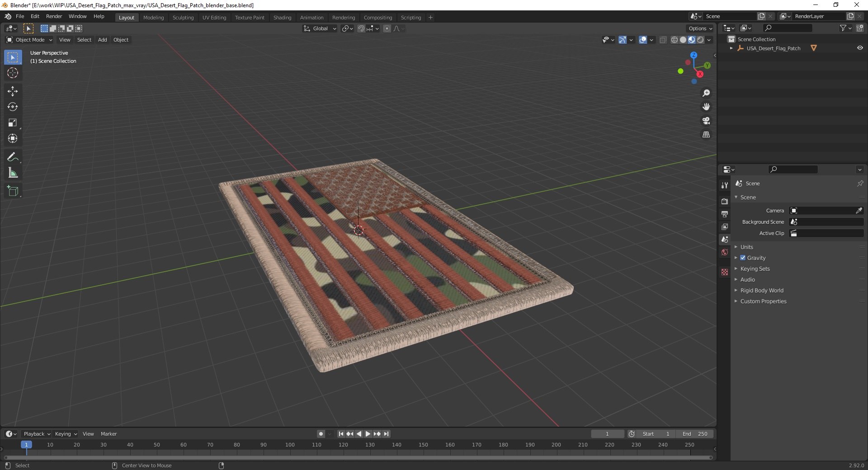Click the Blender logo menu icon
Screen dimensions: 868x470
(8, 16)
